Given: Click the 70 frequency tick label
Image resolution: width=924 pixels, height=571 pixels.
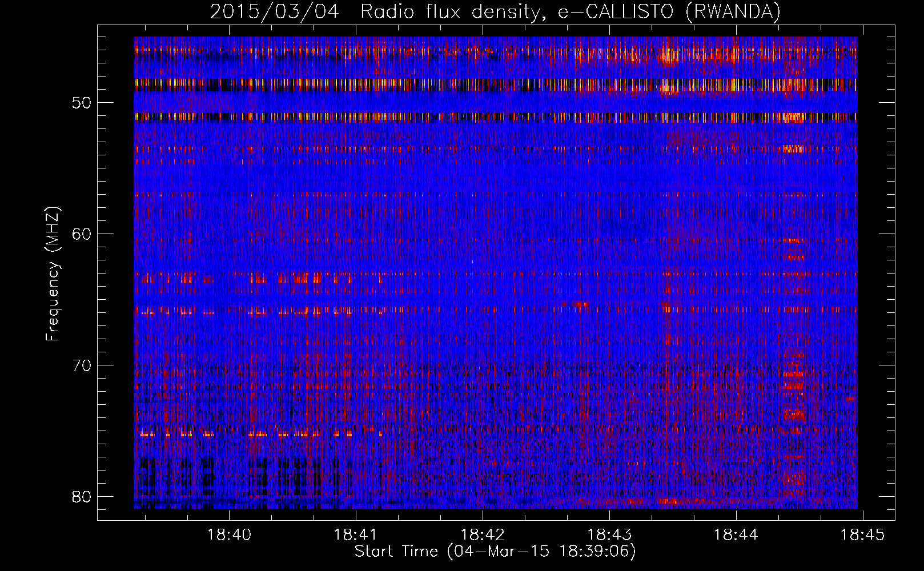Looking at the screenshot, I should click(82, 365).
